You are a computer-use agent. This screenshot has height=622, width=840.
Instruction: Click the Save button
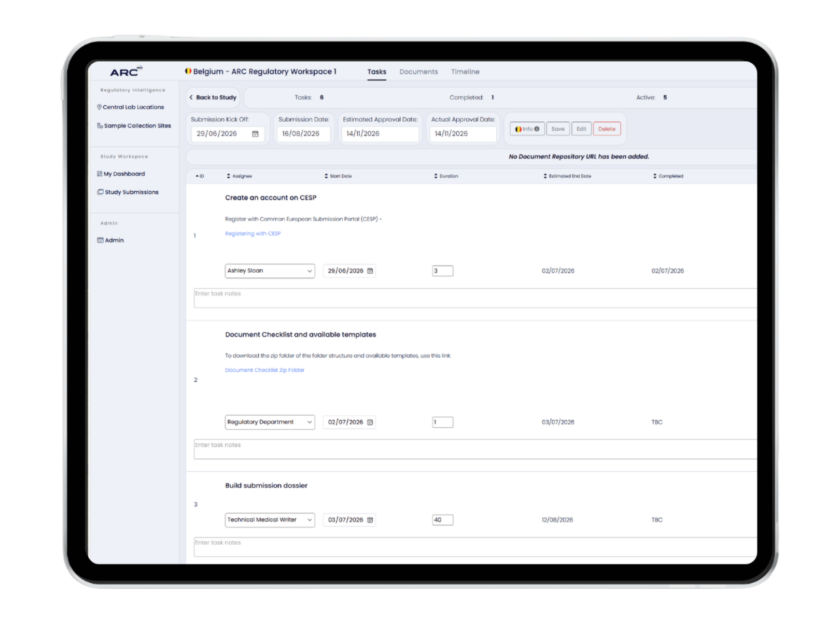click(558, 129)
